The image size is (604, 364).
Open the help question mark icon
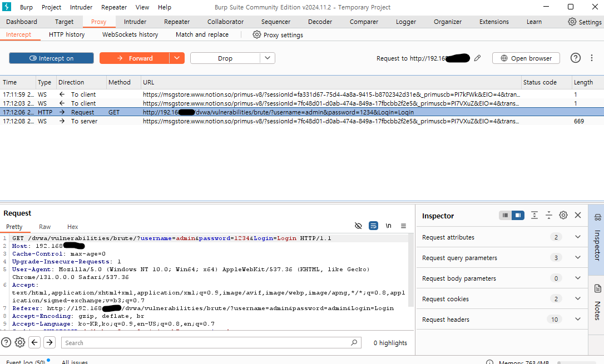pyautogui.click(x=576, y=58)
